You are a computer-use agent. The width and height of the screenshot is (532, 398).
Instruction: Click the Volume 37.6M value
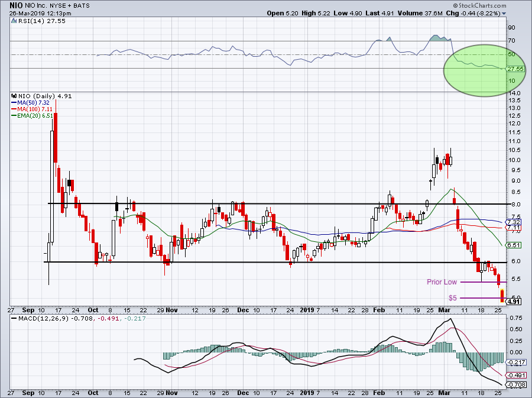click(420, 13)
